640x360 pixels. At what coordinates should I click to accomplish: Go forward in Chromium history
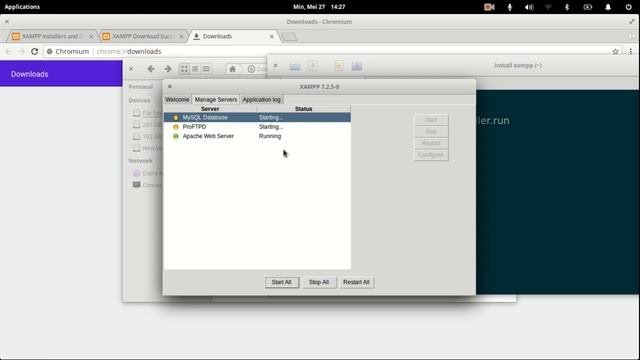(x=21, y=51)
